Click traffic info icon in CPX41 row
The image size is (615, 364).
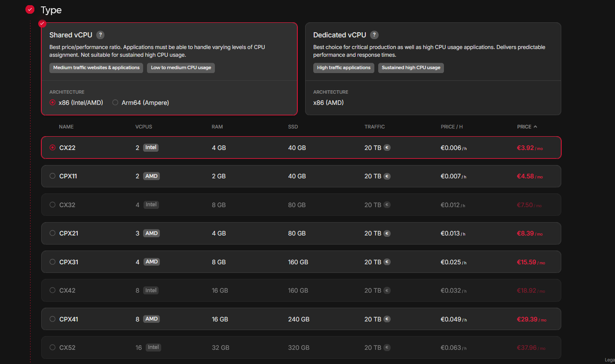[x=387, y=319]
